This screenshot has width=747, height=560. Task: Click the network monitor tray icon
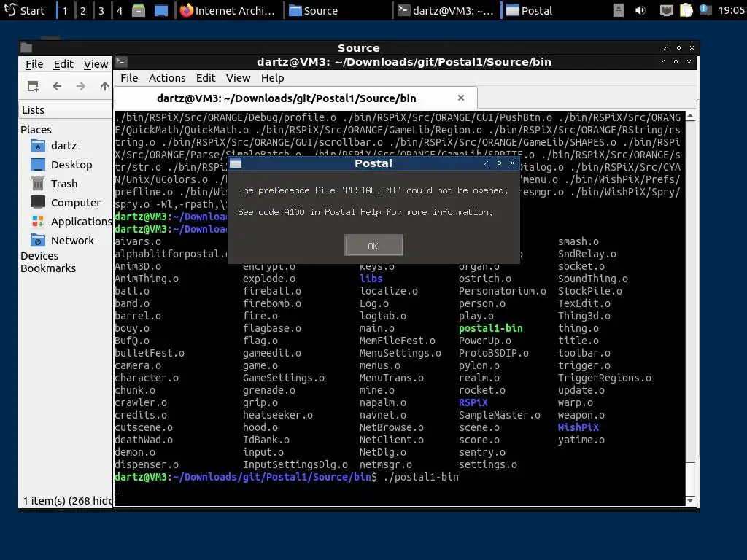tap(666, 10)
